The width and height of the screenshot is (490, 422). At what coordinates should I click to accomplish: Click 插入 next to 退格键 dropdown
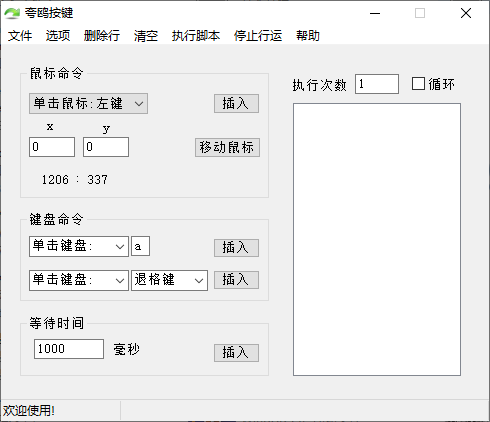coord(236,280)
